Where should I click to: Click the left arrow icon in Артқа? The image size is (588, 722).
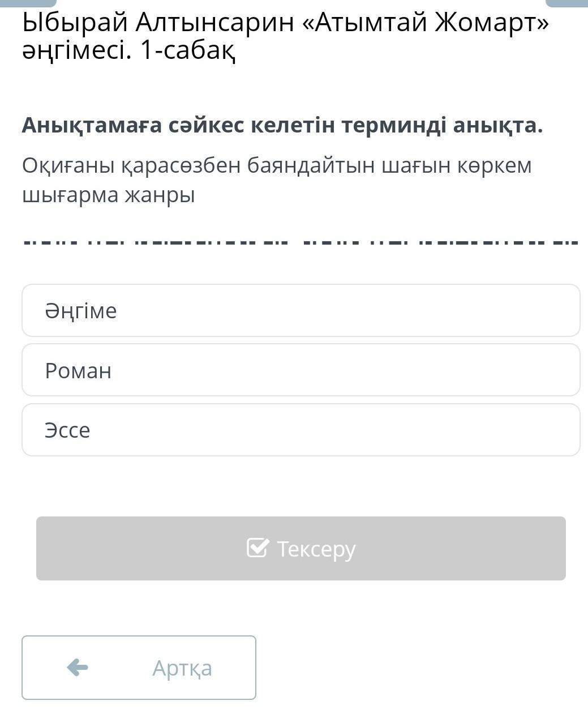(x=78, y=668)
